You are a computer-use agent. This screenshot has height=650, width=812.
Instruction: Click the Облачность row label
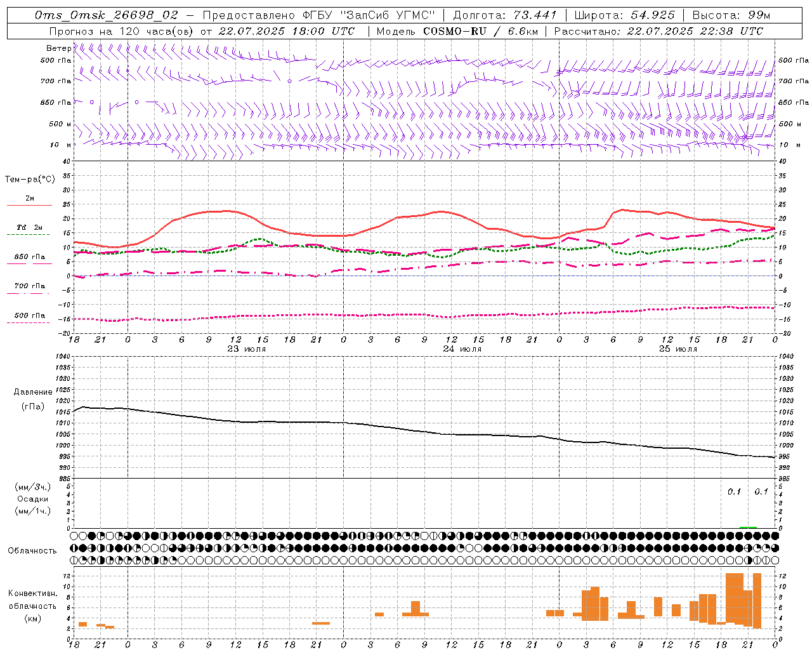point(32,550)
